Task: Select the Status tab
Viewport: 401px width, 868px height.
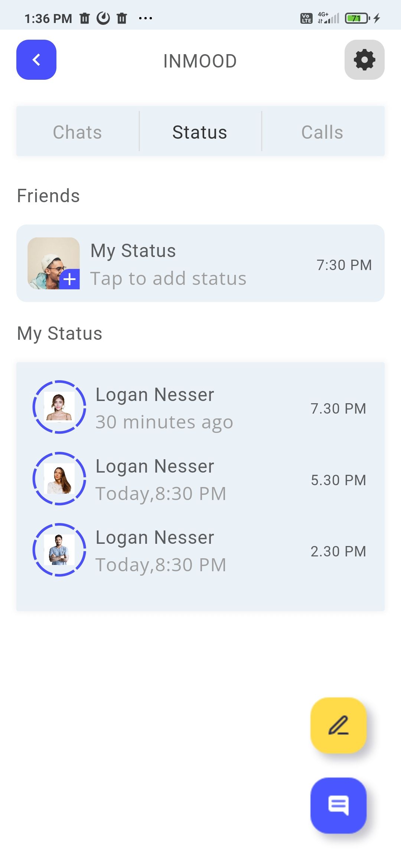Action: pyautogui.click(x=200, y=132)
